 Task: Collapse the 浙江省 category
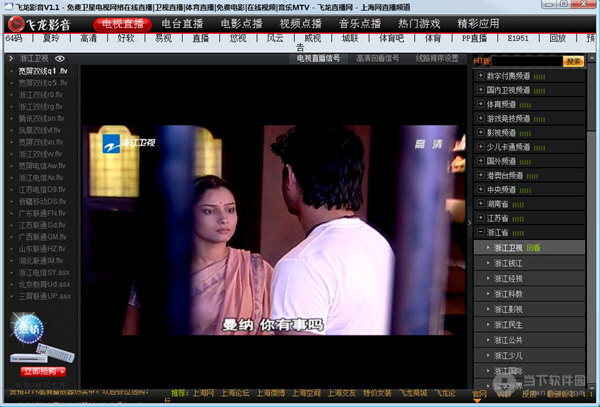pos(481,231)
